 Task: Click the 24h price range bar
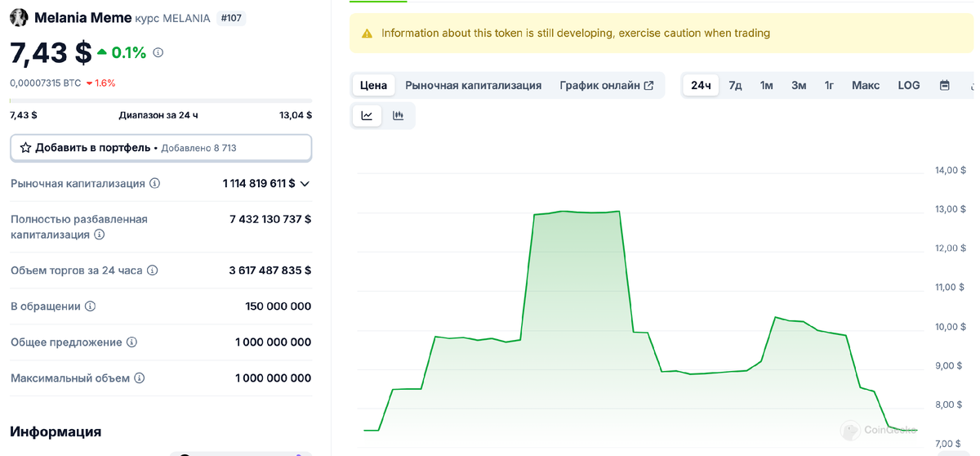point(161,101)
